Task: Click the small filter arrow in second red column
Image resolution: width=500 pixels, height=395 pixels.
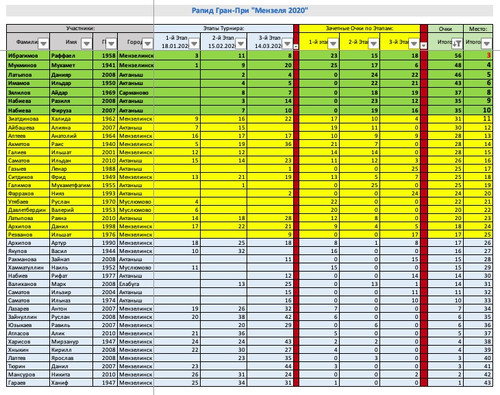Action: (424, 45)
